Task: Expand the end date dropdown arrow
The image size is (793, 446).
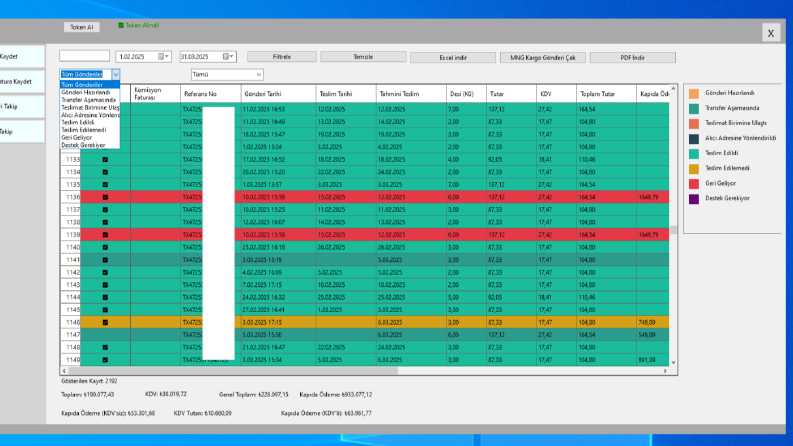Action: [x=232, y=57]
